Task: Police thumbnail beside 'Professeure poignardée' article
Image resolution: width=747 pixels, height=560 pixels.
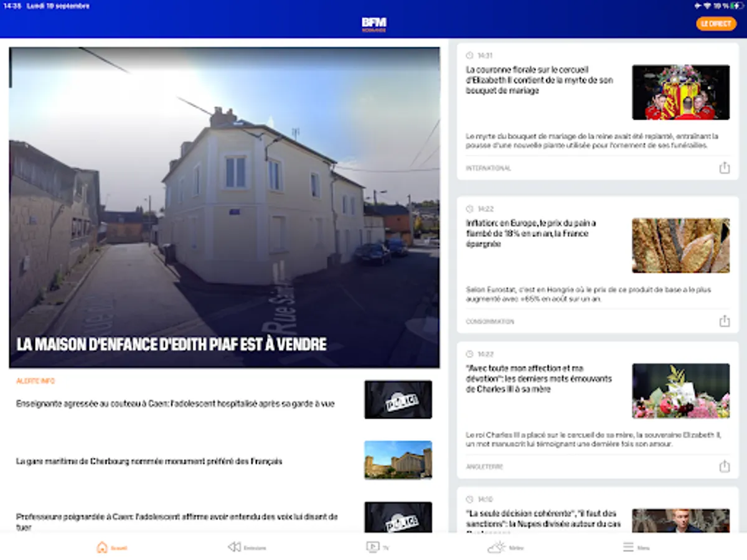Action: pyautogui.click(x=398, y=517)
